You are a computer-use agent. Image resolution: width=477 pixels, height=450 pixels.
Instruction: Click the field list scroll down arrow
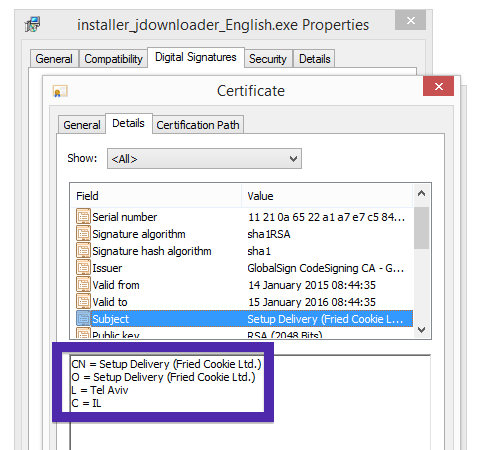tap(422, 329)
